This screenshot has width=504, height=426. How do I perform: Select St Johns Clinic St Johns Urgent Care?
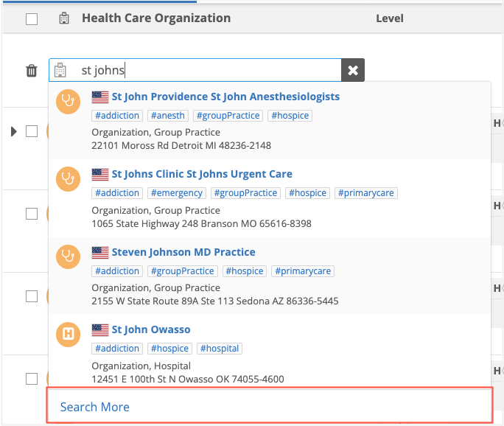coord(202,174)
